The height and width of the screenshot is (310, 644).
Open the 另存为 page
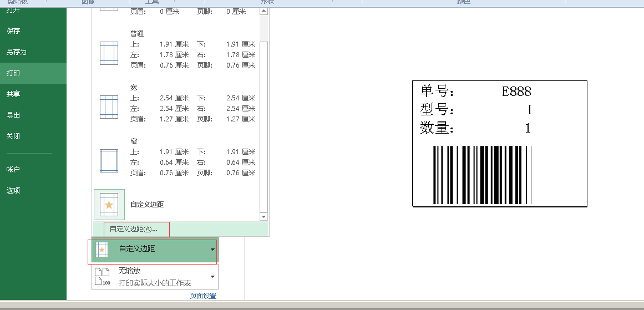pos(17,52)
